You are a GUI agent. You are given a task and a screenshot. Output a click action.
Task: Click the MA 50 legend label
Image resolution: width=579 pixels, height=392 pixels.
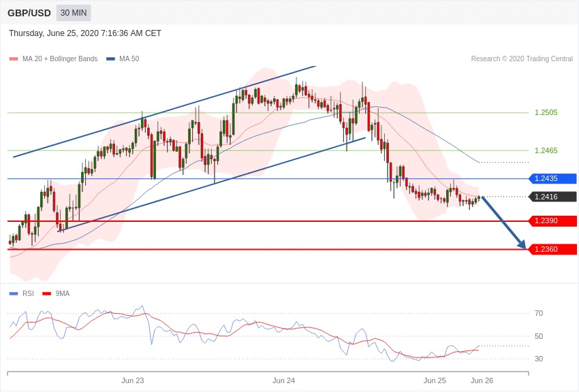pyautogui.click(x=129, y=59)
